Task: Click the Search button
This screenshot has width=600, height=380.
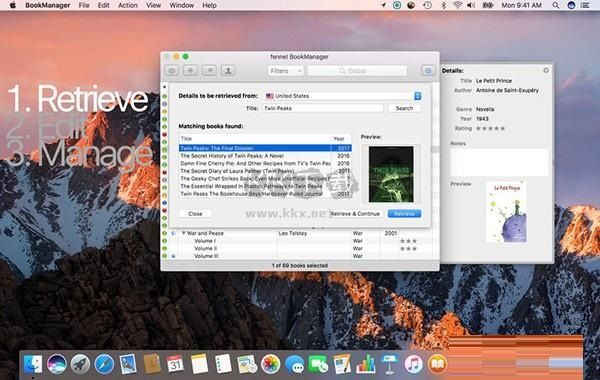Action: coord(404,108)
